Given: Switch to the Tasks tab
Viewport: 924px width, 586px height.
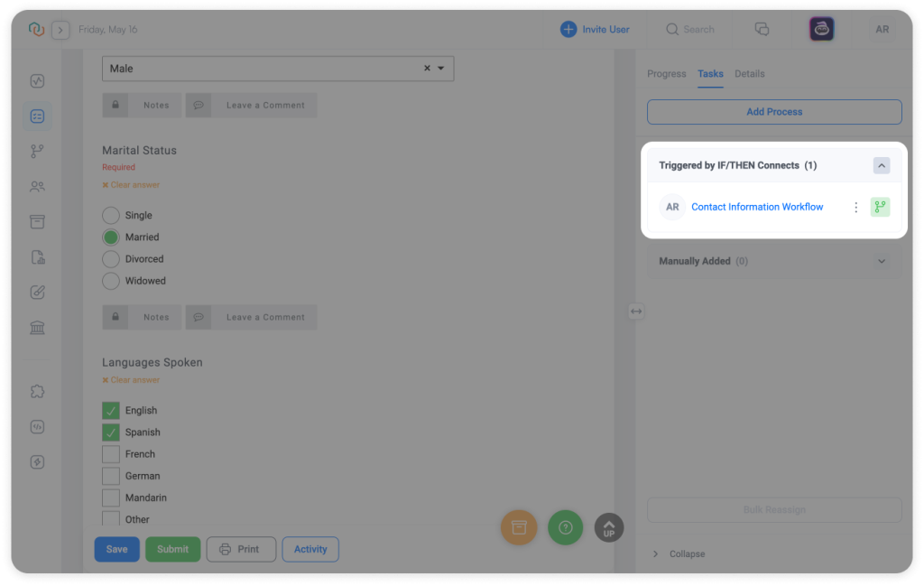Looking at the screenshot, I should point(710,74).
